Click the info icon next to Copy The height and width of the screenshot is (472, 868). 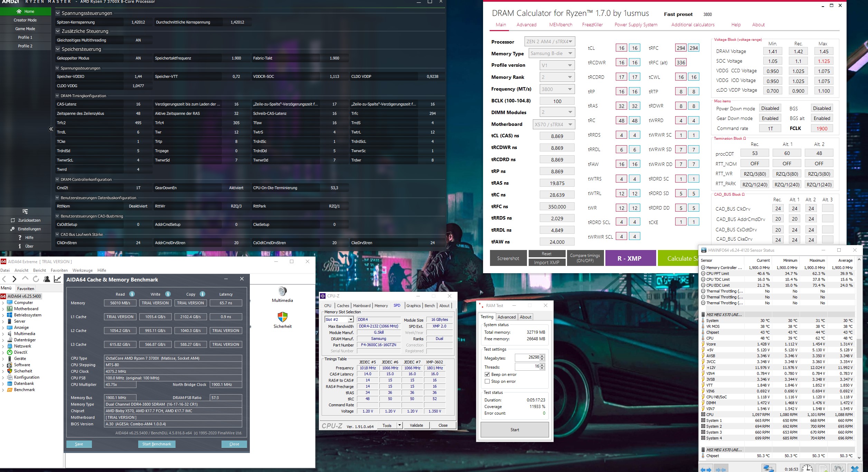[202, 294]
